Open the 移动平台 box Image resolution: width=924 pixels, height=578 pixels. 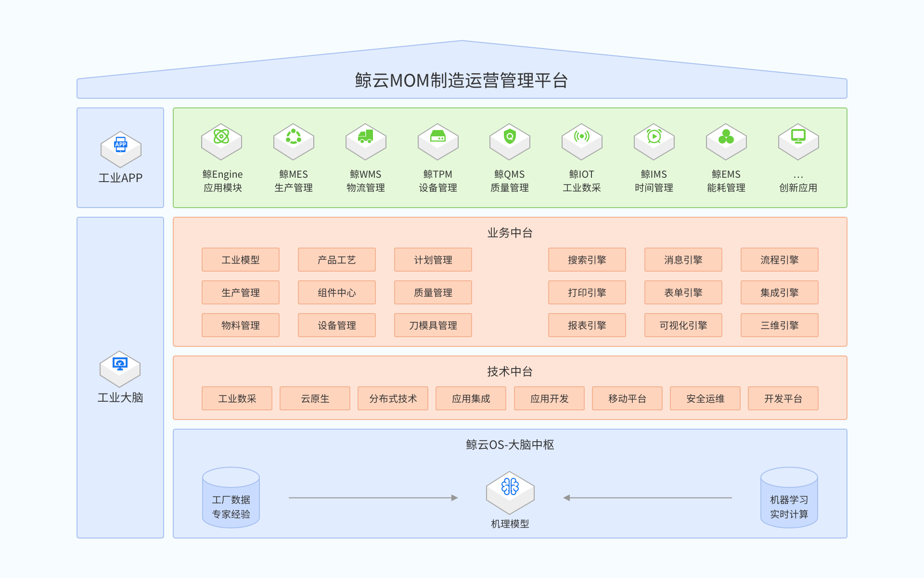pos(628,398)
